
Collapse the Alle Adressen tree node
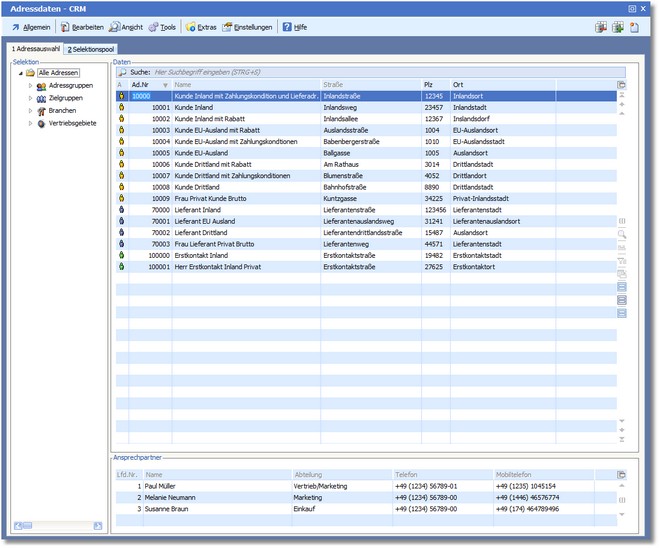[20, 73]
